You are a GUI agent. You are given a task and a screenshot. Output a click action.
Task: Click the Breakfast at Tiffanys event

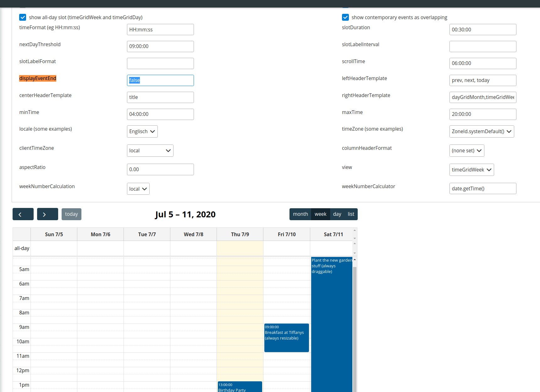point(286,338)
